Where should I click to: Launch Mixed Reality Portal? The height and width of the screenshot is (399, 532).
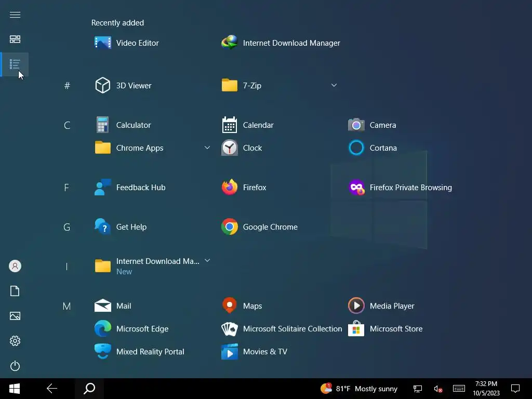pyautogui.click(x=139, y=352)
